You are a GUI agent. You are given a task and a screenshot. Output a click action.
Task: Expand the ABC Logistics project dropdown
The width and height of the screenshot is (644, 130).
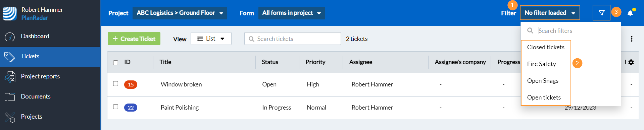click(180, 13)
